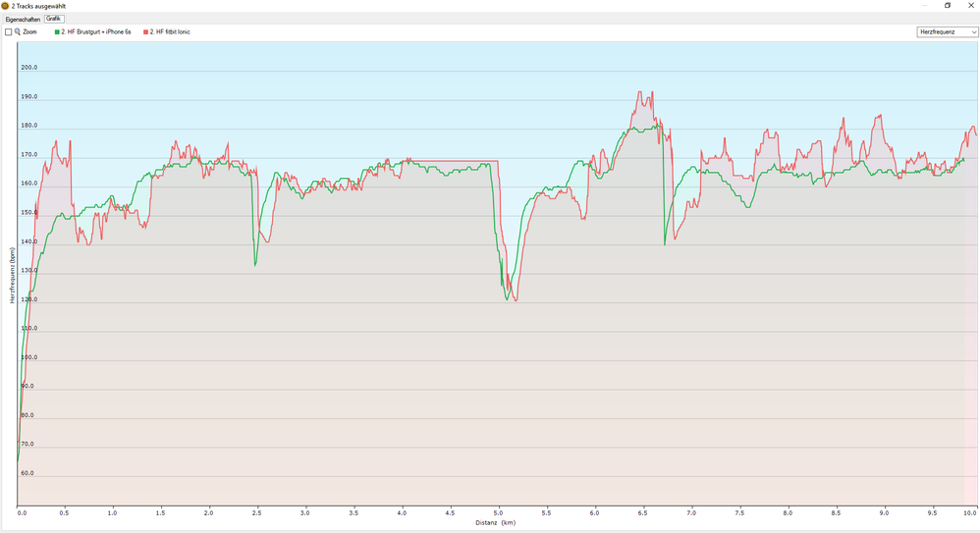Open the Herzfrequenz dropdown

point(947,32)
